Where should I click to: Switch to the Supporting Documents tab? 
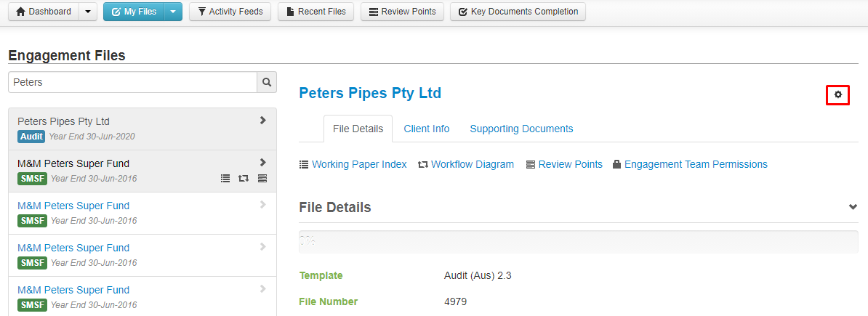tap(521, 129)
